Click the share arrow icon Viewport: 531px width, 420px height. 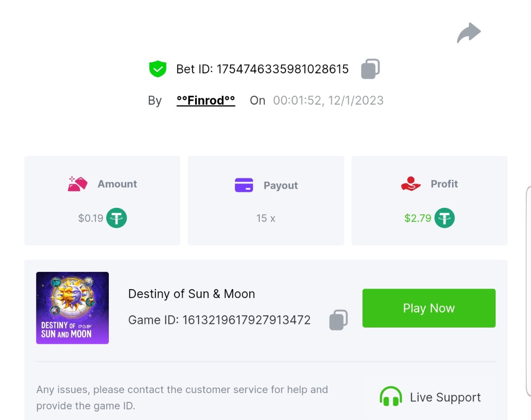(469, 33)
